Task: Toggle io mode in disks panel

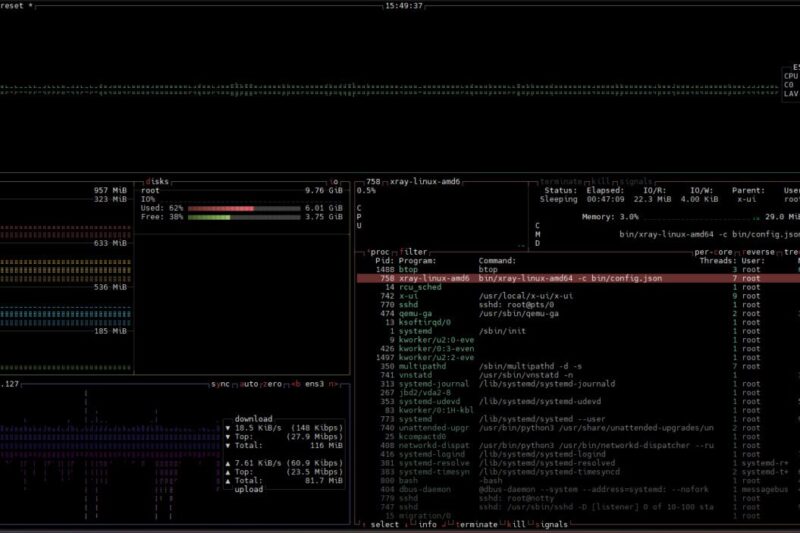Action: (334, 182)
